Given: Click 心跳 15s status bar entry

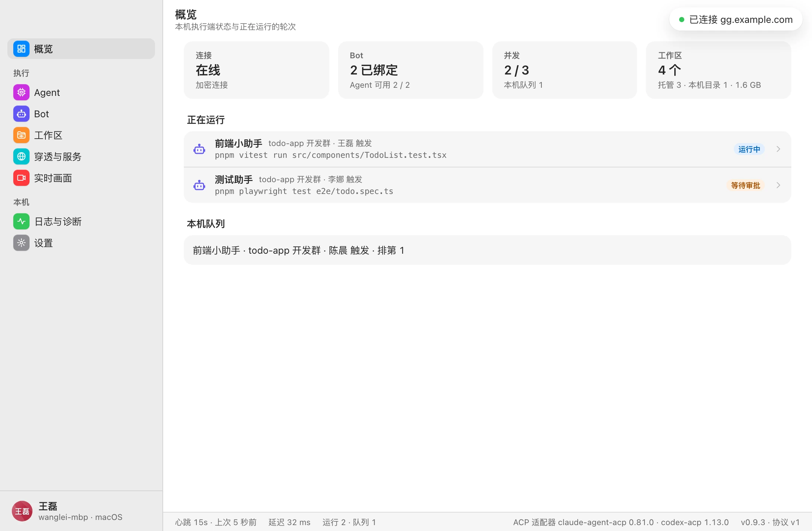Looking at the screenshot, I should [216, 522].
